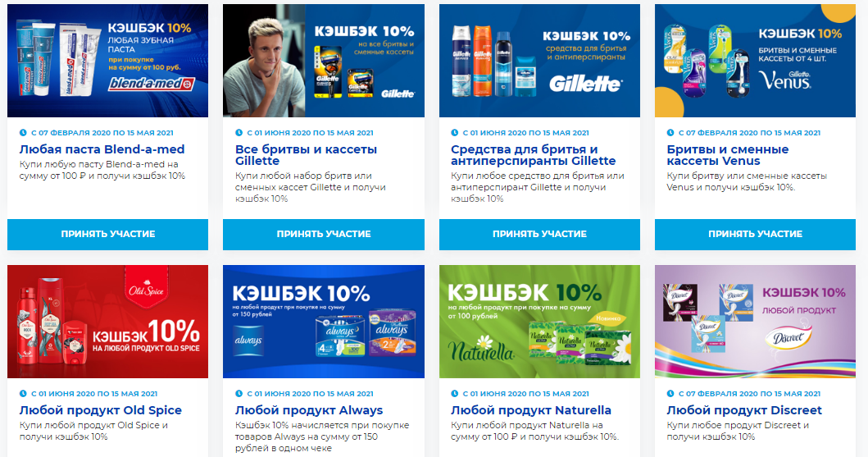The height and width of the screenshot is (457, 868).
Task: Open the Любая паста Blend-a-med title link
Action: [x=102, y=149]
